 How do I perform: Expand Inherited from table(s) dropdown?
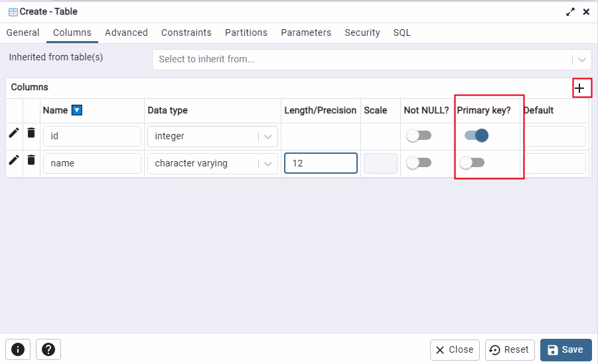pos(581,60)
